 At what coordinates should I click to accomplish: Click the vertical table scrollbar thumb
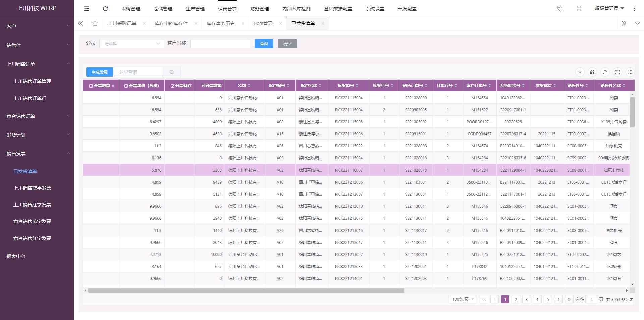pos(632,112)
